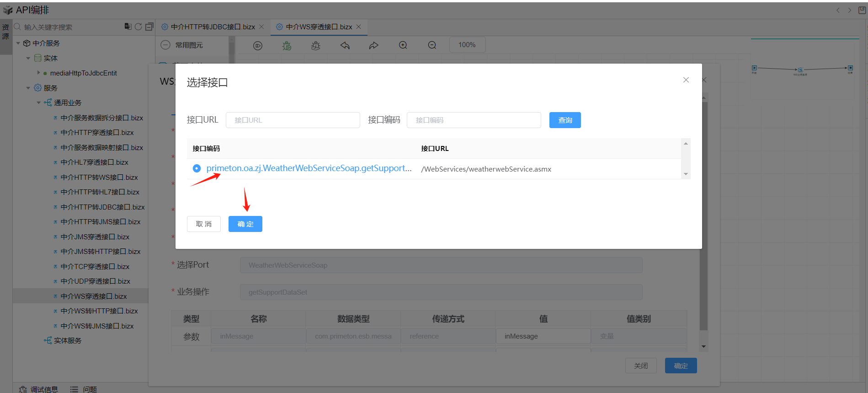Zoom out using magnifier minus icon
Screen dimensions: 868x393
432,45
